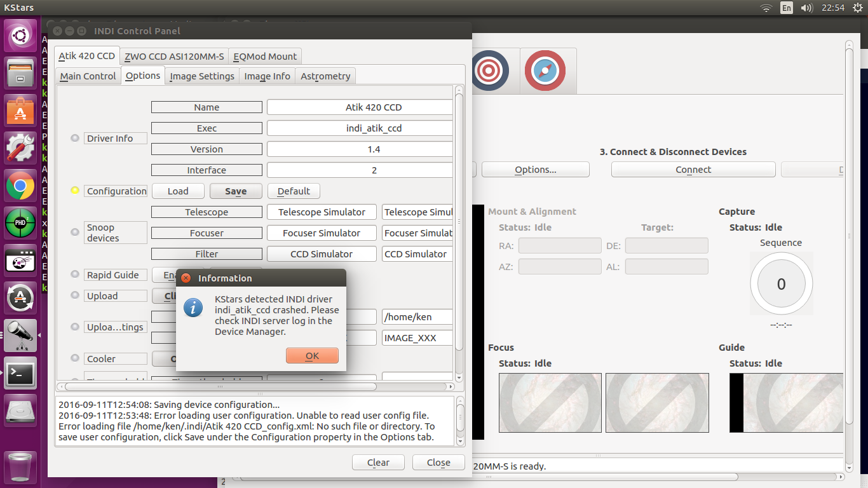
Task: Open System Settings wrench-gear icon
Action: point(20,148)
